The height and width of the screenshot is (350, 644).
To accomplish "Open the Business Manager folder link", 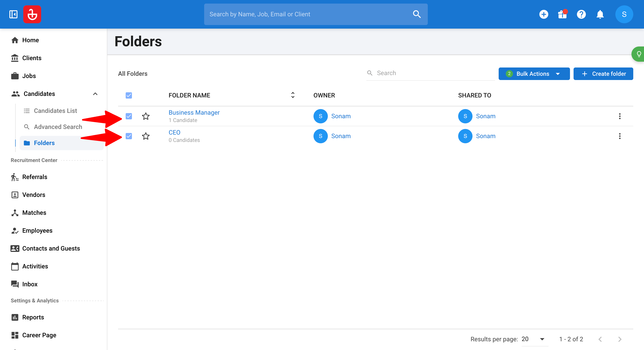I will (194, 112).
